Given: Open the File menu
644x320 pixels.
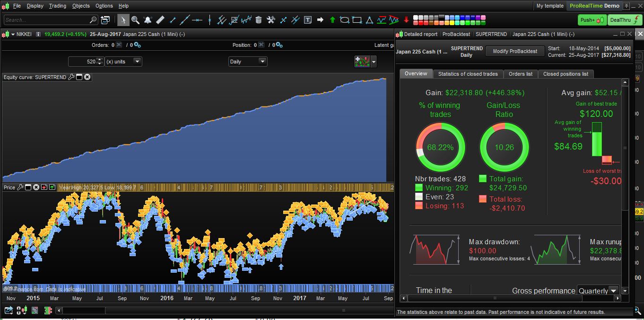Looking at the screenshot, I should [x=17, y=6].
